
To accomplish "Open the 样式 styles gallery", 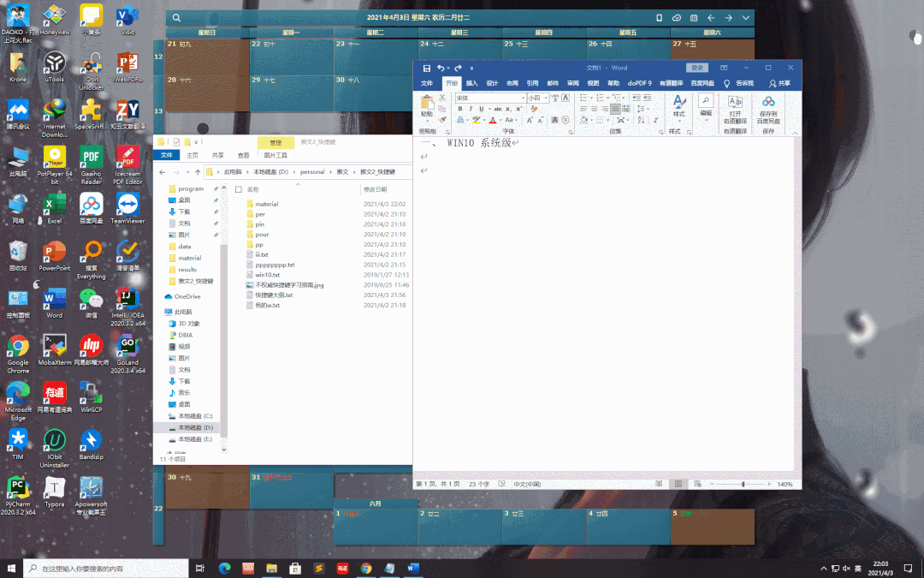I will 678,106.
